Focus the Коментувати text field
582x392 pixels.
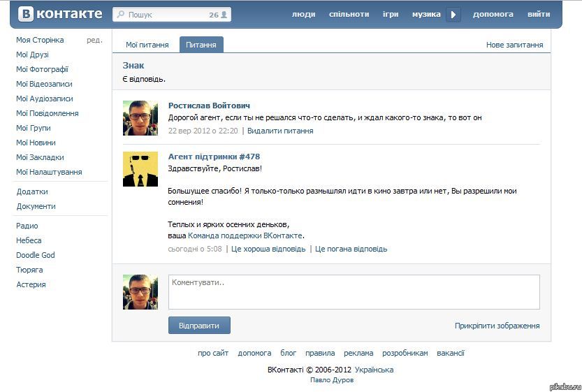[354, 292]
